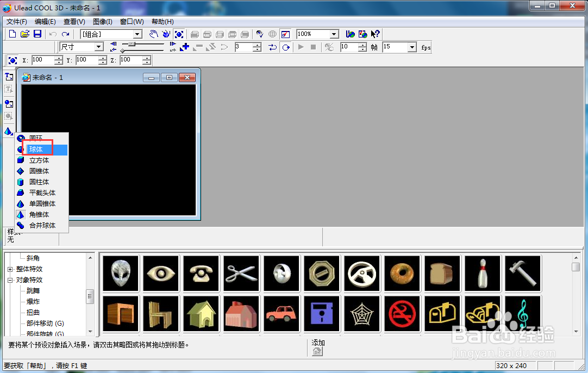Click the thumbnail gallery scrollbar down arrow

click(576, 332)
